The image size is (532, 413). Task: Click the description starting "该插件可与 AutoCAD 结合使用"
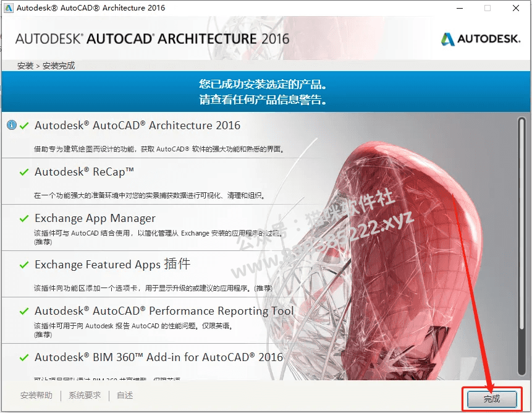pyautogui.click(x=158, y=237)
